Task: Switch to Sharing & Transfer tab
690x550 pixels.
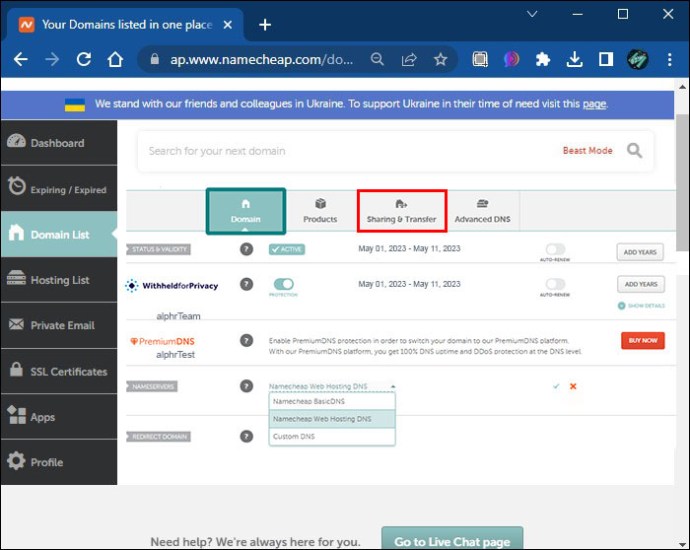Action: 401,211
